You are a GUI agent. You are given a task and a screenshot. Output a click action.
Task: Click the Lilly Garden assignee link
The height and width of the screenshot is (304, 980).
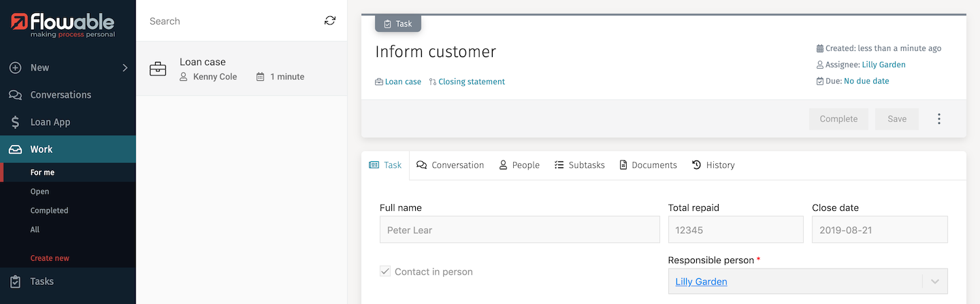[883, 65]
